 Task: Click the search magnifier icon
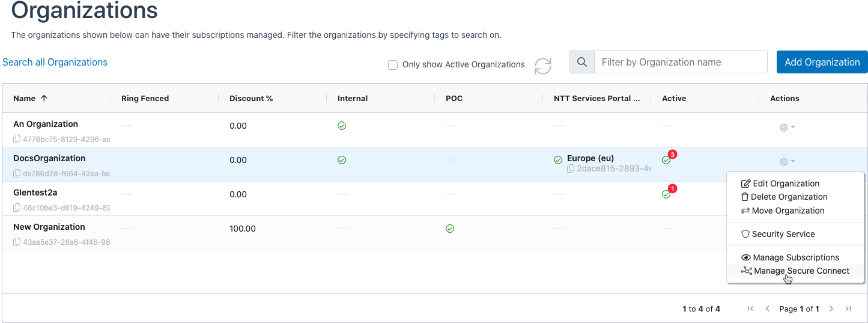(581, 62)
